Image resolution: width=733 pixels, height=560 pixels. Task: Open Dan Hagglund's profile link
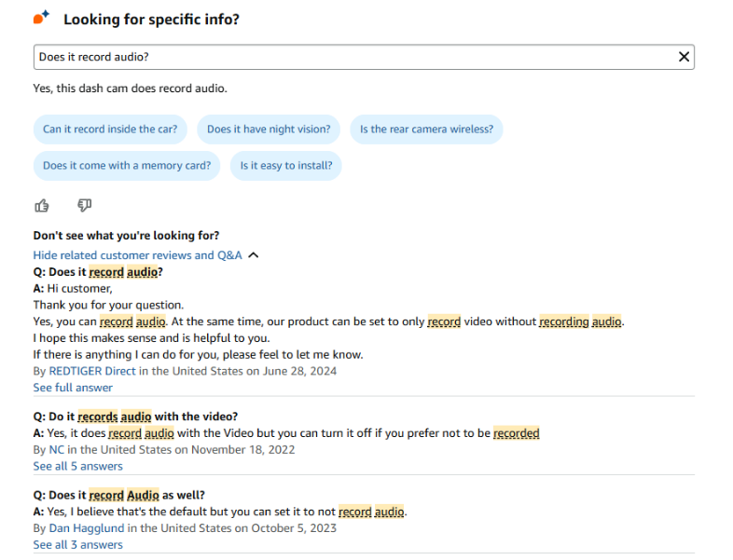tap(87, 528)
